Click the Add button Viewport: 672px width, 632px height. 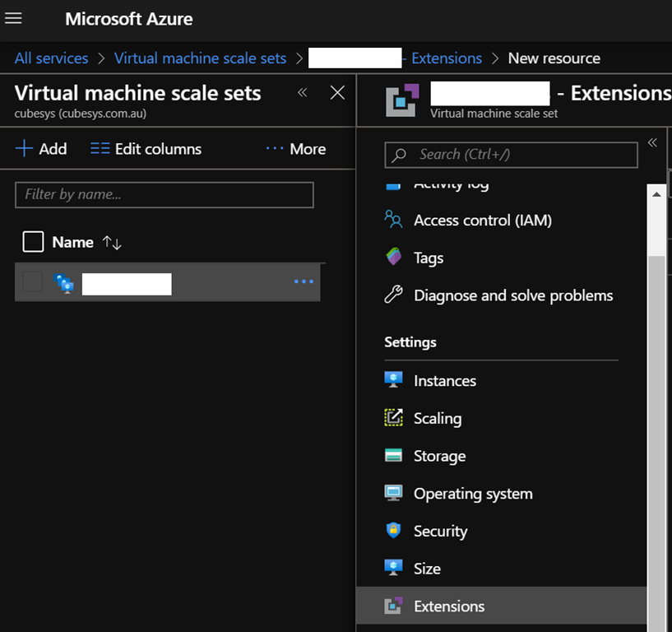(x=41, y=149)
